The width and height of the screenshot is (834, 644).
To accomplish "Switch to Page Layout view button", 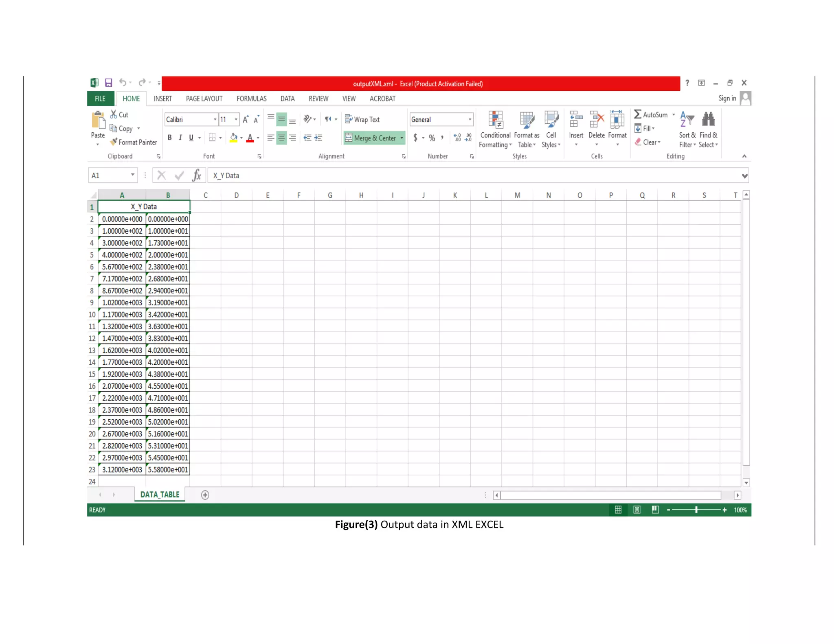I will pyautogui.click(x=636, y=510).
